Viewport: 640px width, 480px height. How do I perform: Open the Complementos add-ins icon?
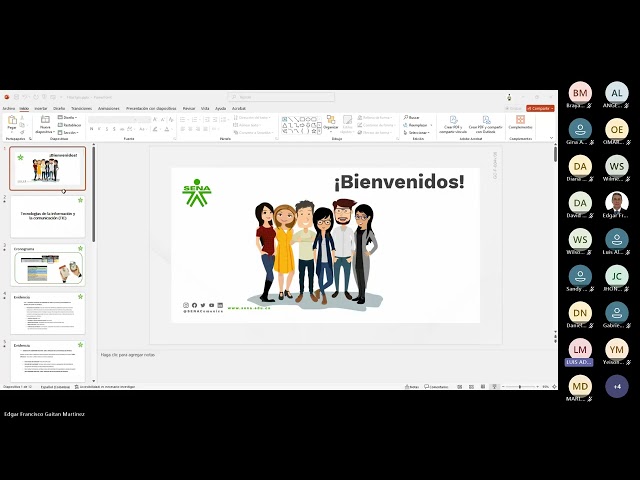click(x=520, y=119)
